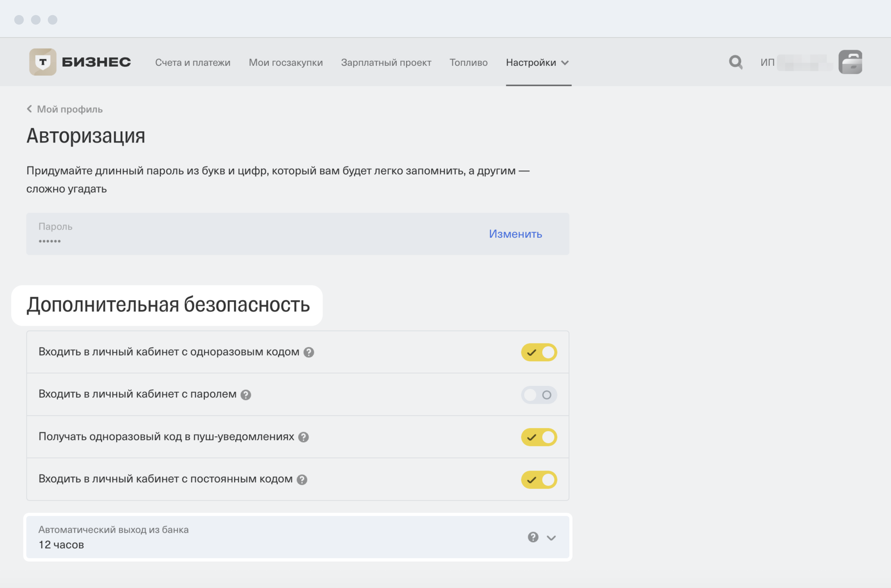This screenshot has height=588, width=891.
Task: Click help icon beside push-notification code option
Action: click(x=303, y=437)
